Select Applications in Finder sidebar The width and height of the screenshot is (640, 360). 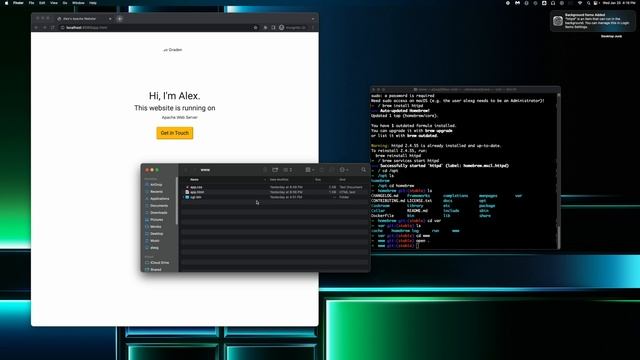pos(159,199)
